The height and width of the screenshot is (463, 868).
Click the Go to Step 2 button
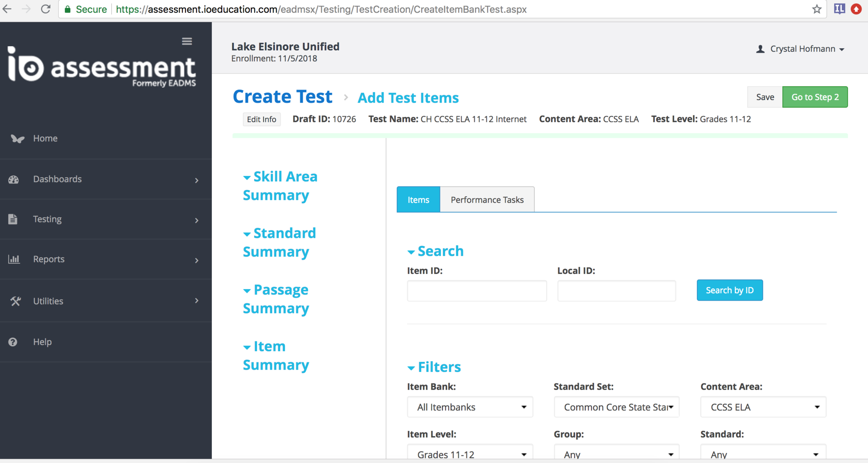815,97
